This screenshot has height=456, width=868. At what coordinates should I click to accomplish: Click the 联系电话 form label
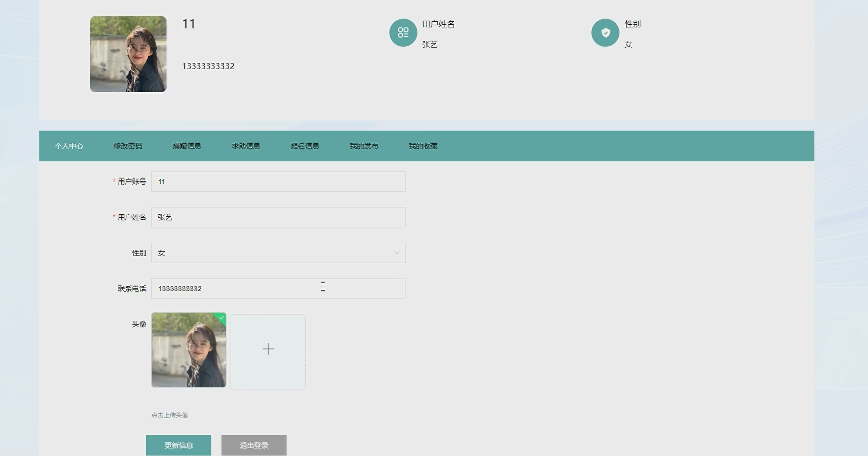132,289
